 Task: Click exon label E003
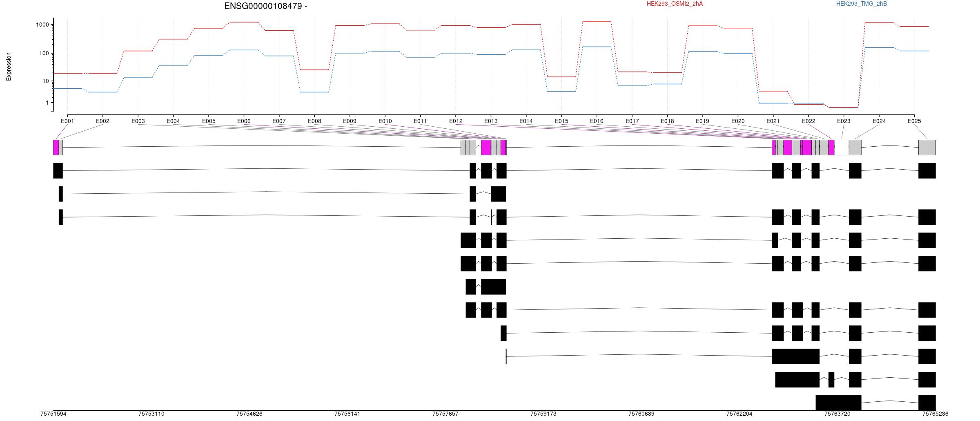[x=138, y=121]
